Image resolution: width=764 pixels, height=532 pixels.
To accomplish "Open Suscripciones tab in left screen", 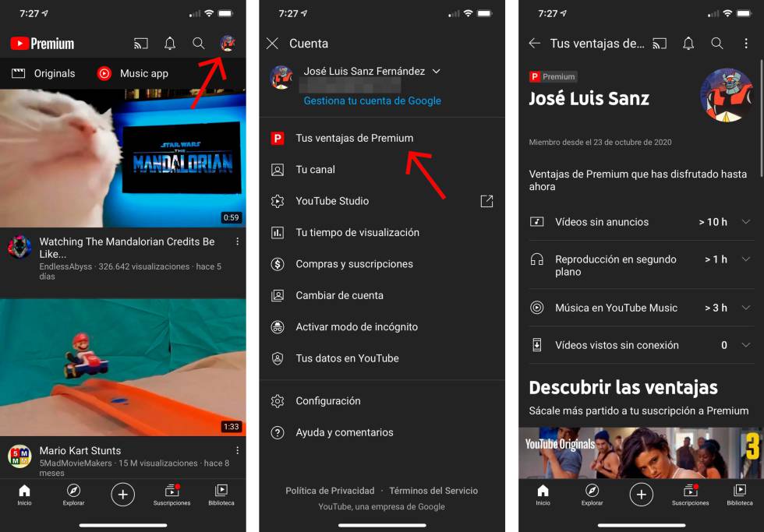I will (x=172, y=495).
